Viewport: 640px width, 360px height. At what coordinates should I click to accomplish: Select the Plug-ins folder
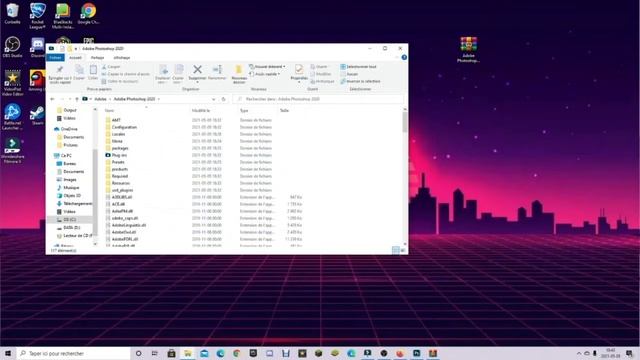[119, 155]
